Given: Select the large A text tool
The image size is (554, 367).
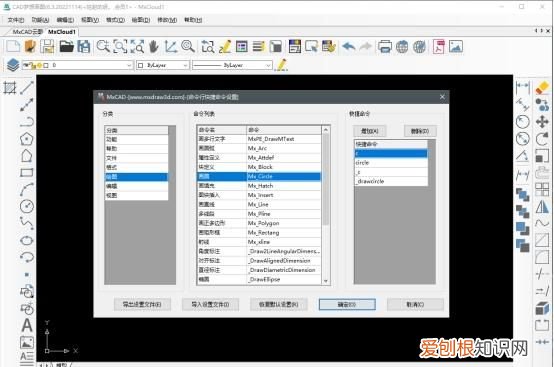Looking at the screenshot, I should coord(27,325).
